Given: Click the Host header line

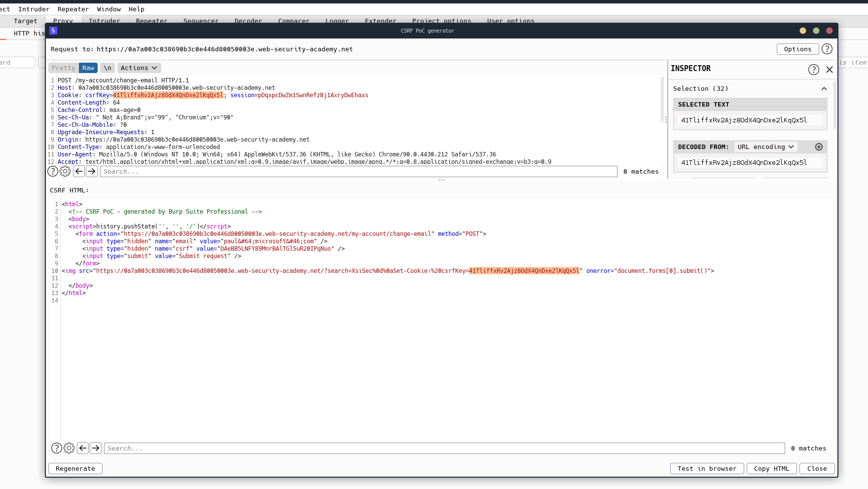Looking at the screenshot, I should coord(166,88).
